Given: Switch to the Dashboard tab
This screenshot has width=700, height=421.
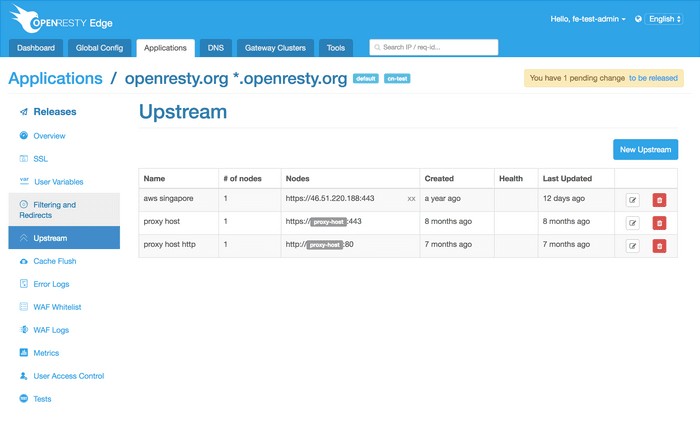Looking at the screenshot, I should [x=36, y=48].
